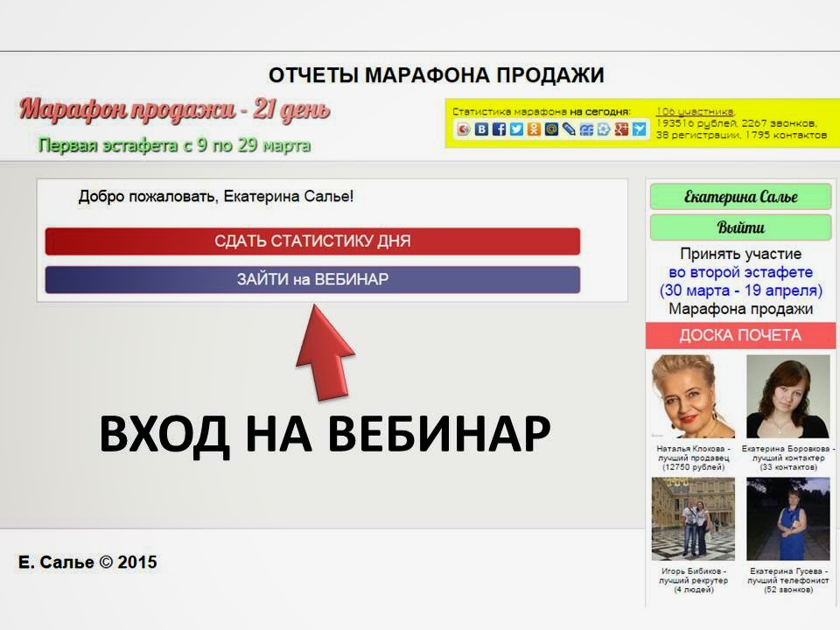Open Наталья Клокова's photo
This screenshot has height=630, width=840.
pos(693,396)
